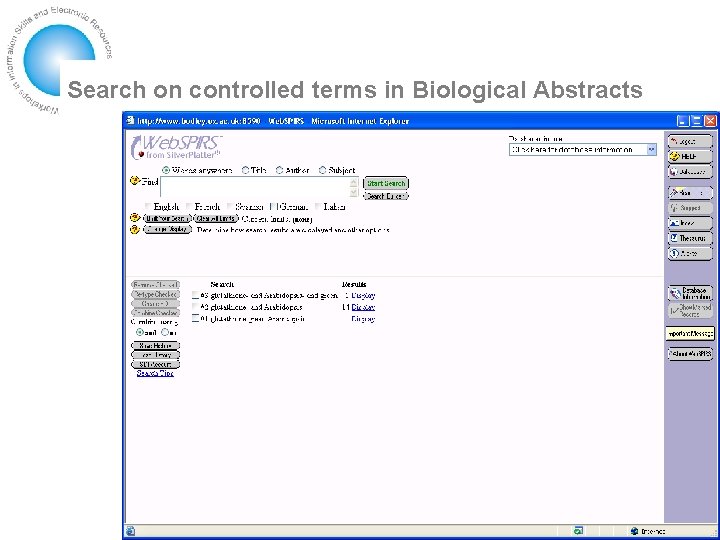Check the Spanish language checkbox
Viewport: 720px width, 540px height.
pyautogui.click(x=229, y=207)
